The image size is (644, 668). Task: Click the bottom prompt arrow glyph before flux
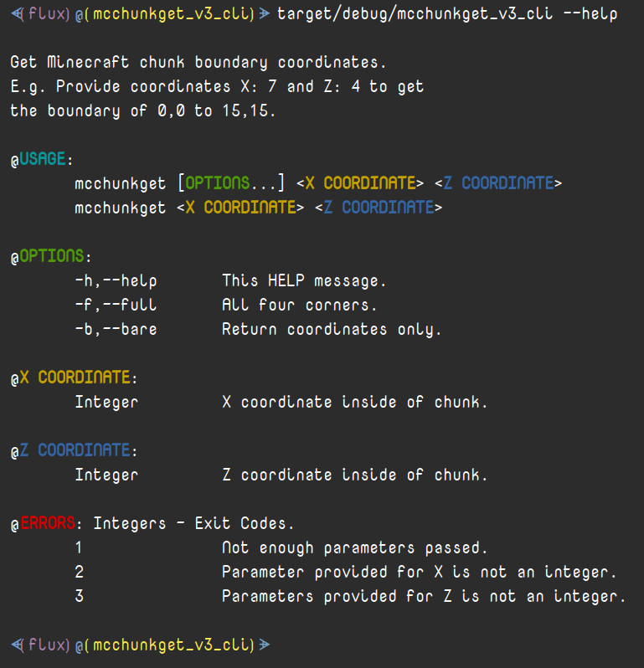coord(17,645)
